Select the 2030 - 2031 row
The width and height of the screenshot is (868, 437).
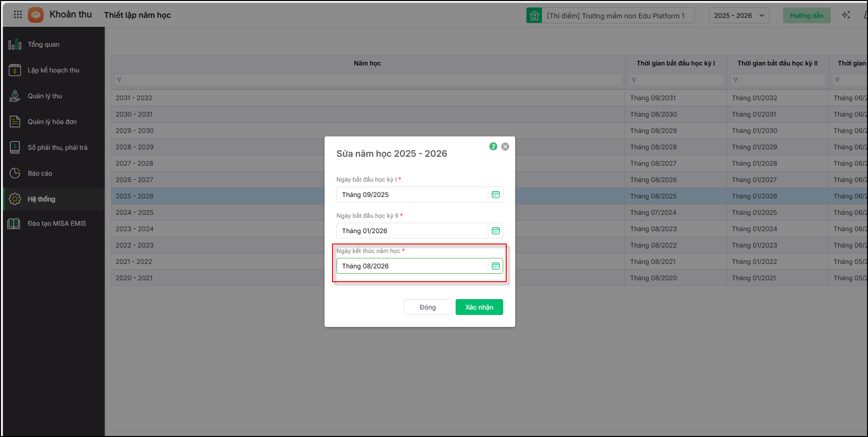point(489,114)
